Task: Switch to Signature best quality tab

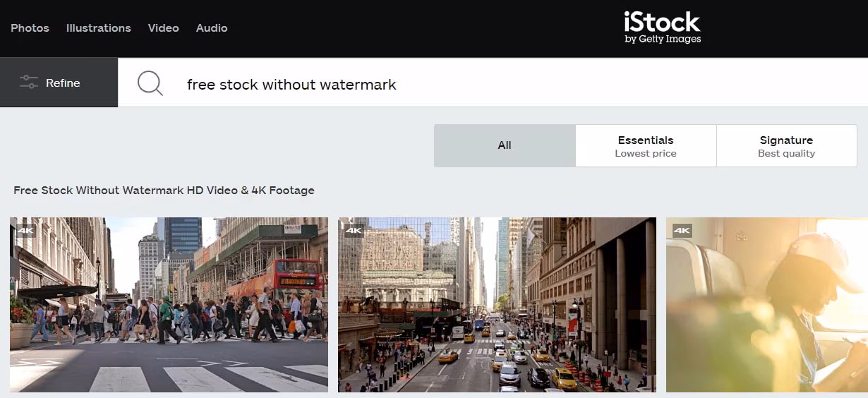Action: (786, 146)
